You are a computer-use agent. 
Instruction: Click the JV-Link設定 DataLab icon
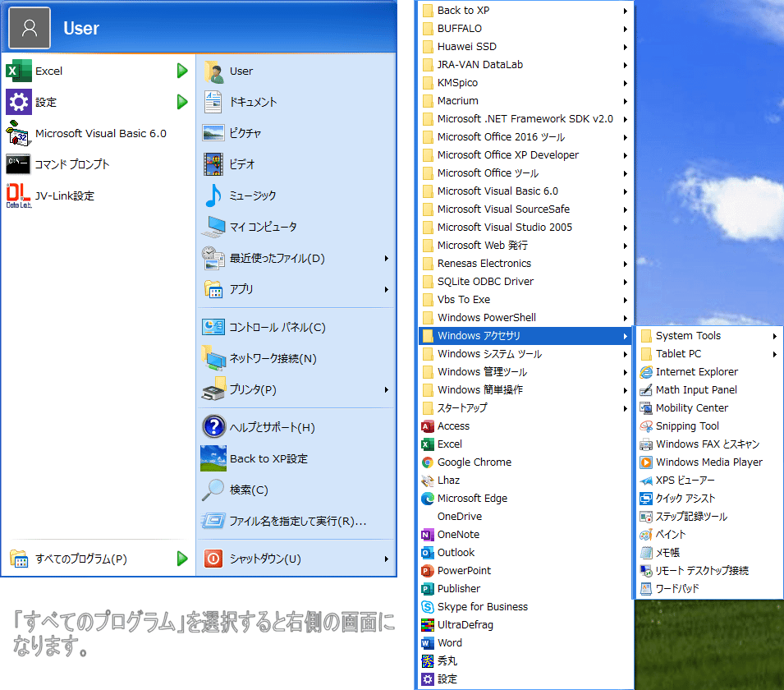[19, 195]
